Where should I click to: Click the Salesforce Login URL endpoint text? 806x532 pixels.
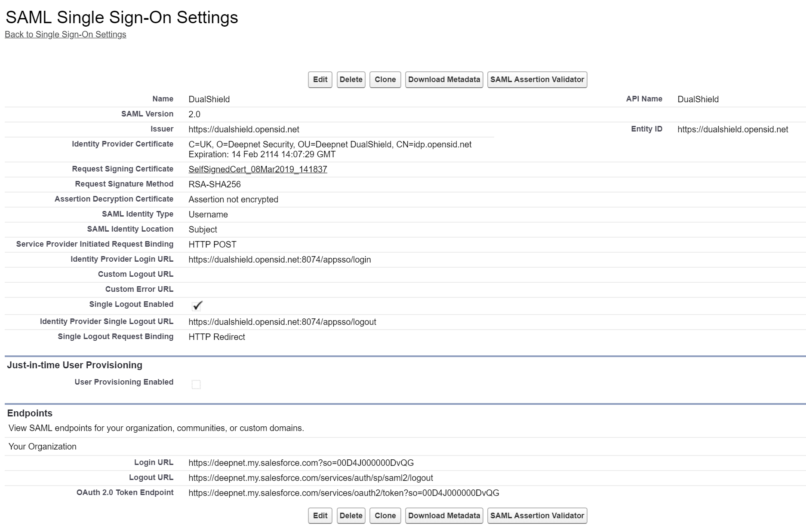click(x=301, y=463)
